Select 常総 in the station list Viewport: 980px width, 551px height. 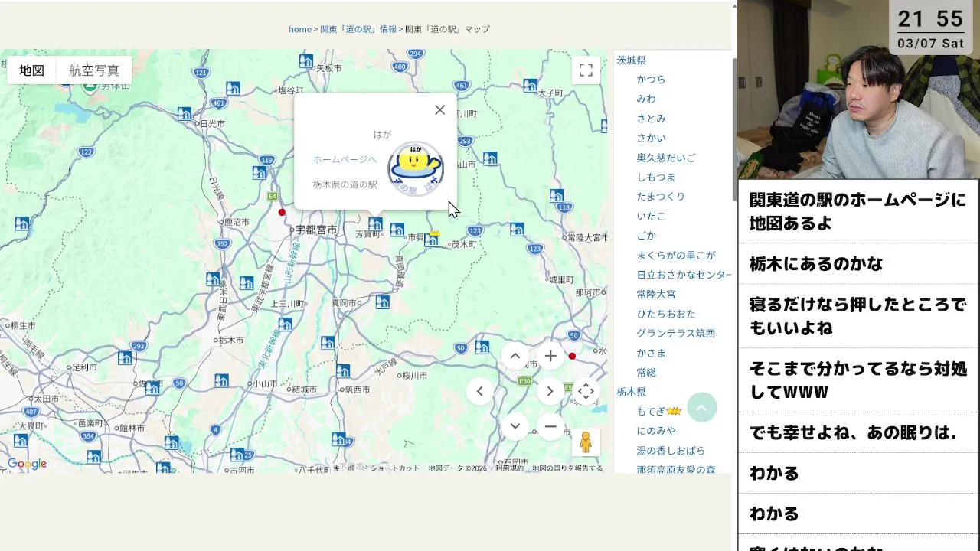647,373
